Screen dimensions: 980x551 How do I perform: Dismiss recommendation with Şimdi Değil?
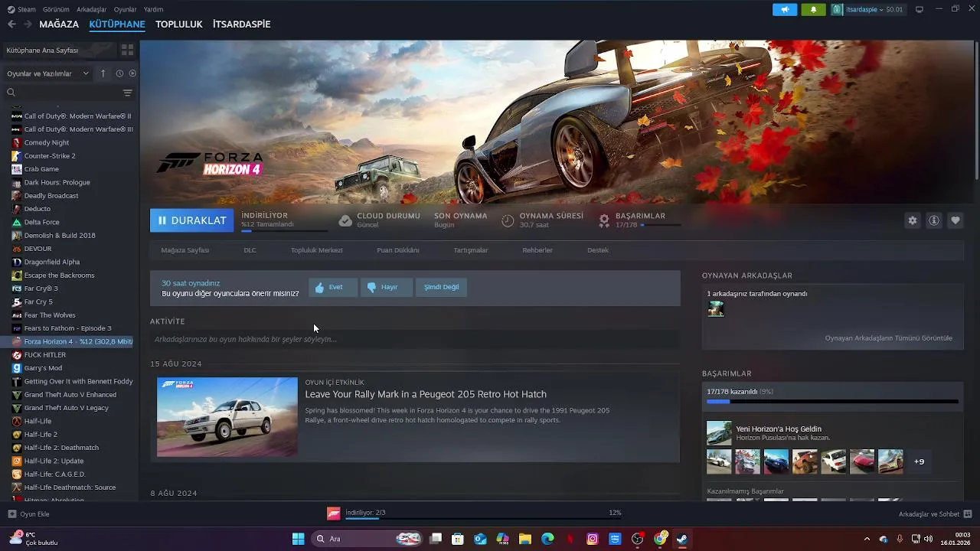tap(442, 287)
